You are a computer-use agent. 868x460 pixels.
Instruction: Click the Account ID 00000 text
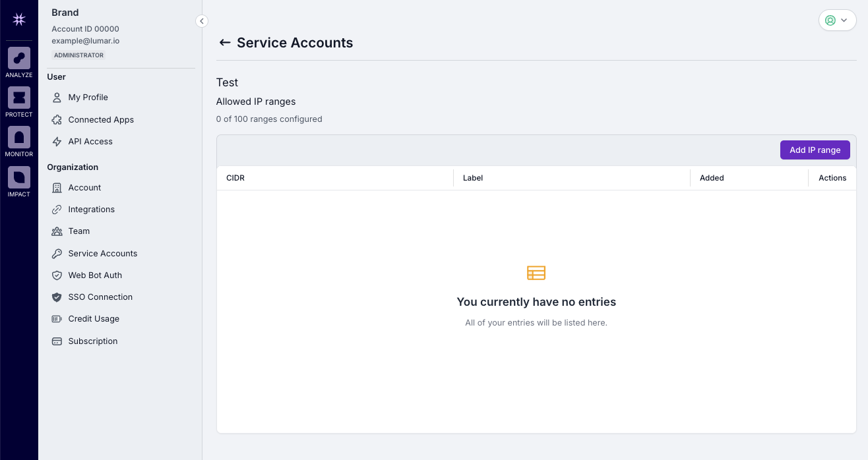86,29
